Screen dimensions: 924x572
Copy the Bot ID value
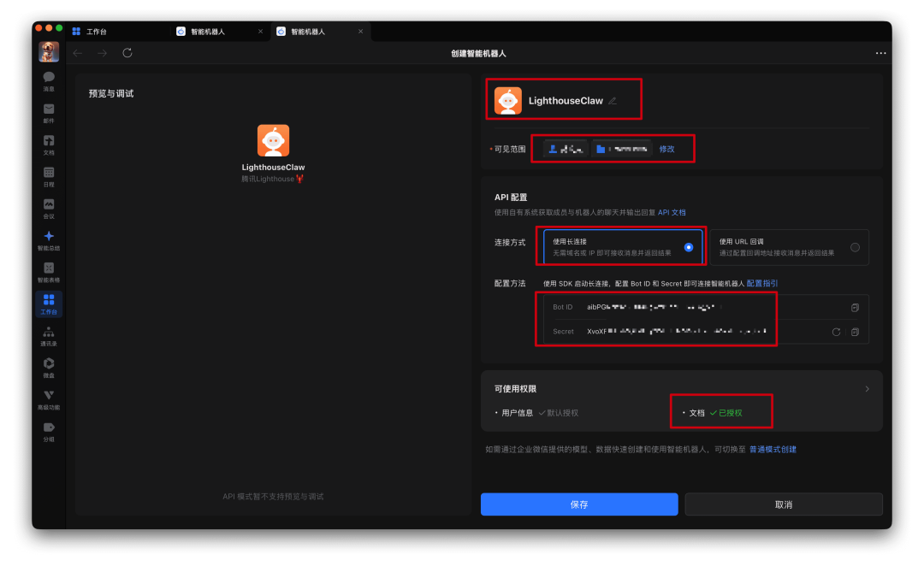point(856,307)
